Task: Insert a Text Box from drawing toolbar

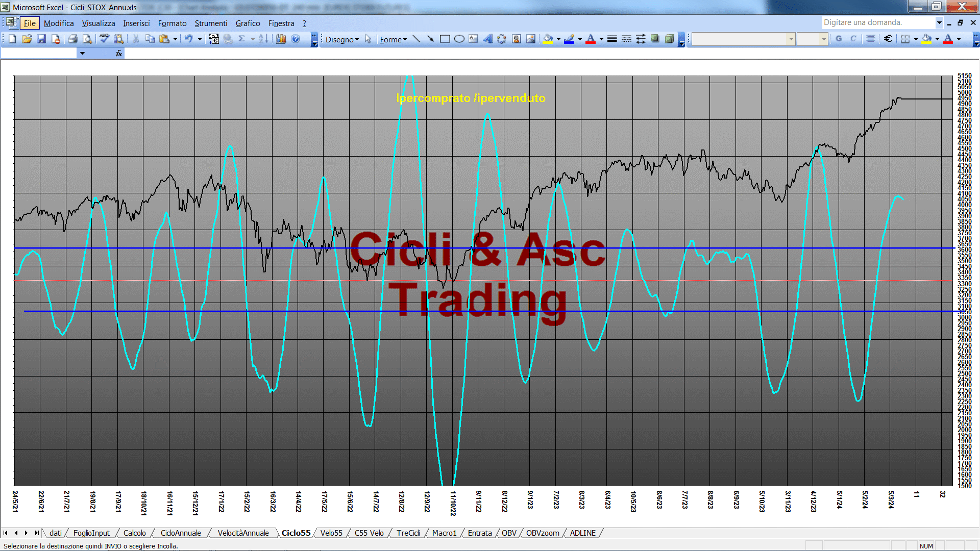Action: (x=473, y=39)
